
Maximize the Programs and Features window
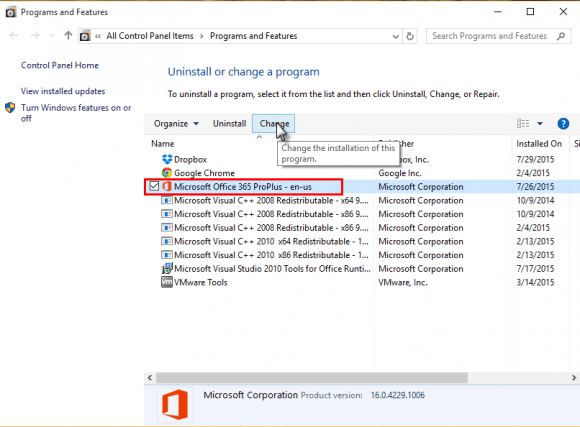pyautogui.click(x=530, y=12)
